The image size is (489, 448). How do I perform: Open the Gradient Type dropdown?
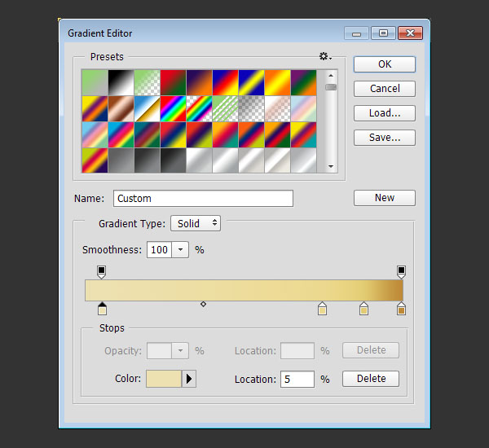pyautogui.click(x=196, y=223)
